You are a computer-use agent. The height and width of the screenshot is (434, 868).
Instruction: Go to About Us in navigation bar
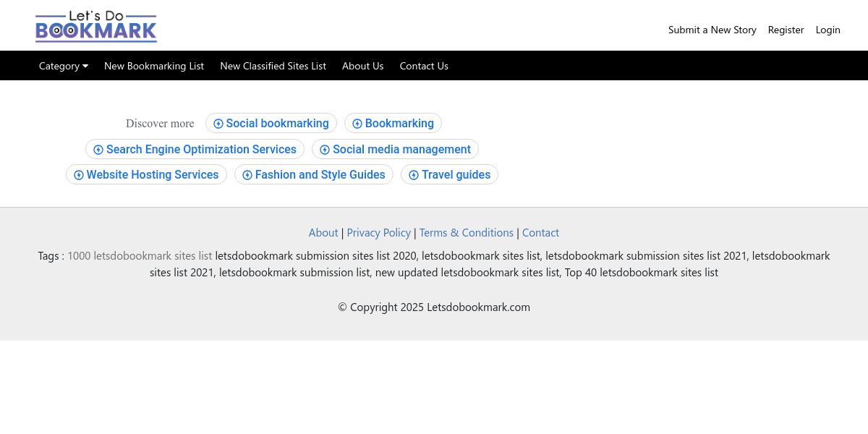(363, 66)
